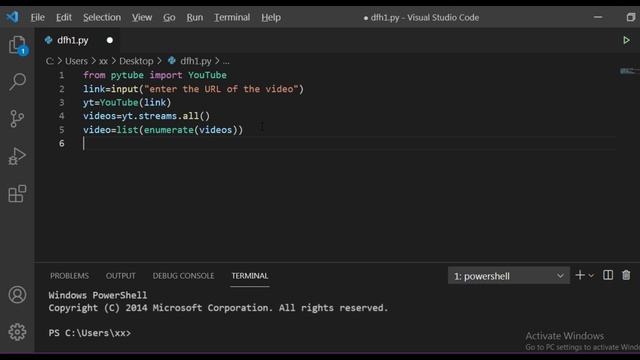Open the View menu
The image size is (640, 360).
[x=142, y=18]
